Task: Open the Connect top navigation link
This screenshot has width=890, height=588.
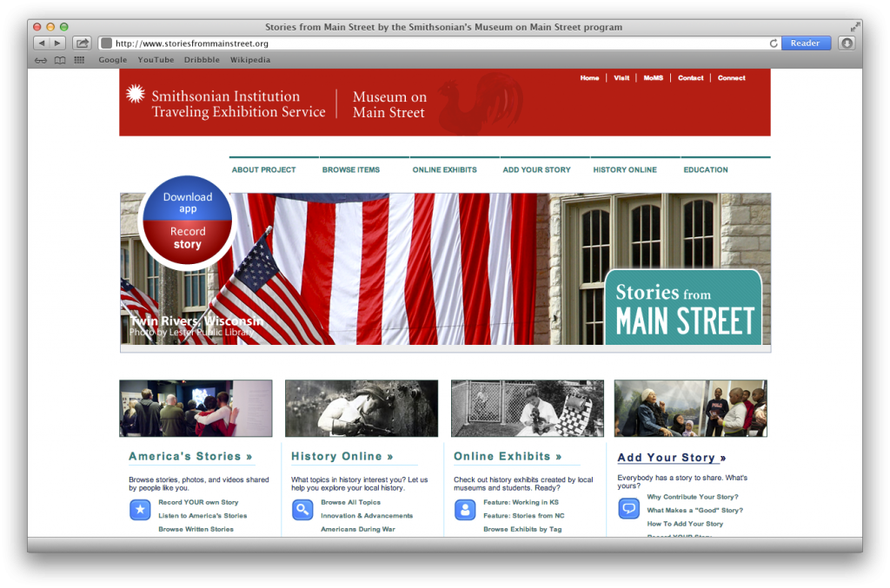Action: 732,78
